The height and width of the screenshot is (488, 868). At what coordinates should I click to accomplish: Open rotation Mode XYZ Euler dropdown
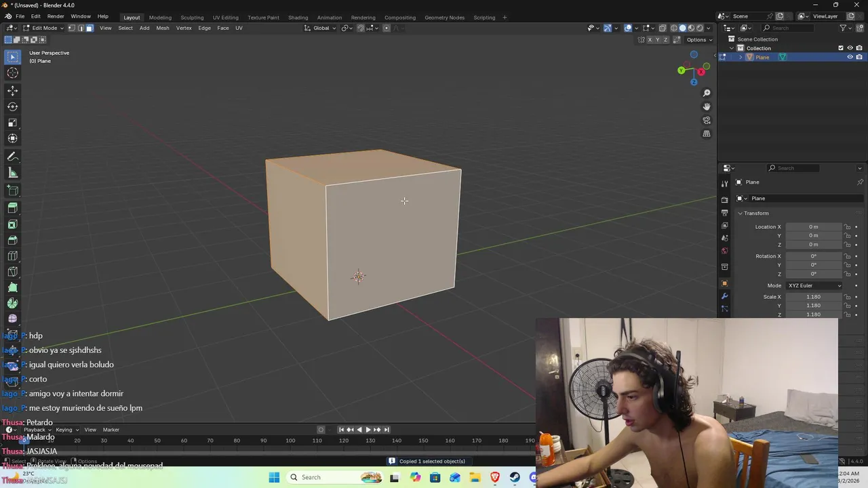pos(814,285)
